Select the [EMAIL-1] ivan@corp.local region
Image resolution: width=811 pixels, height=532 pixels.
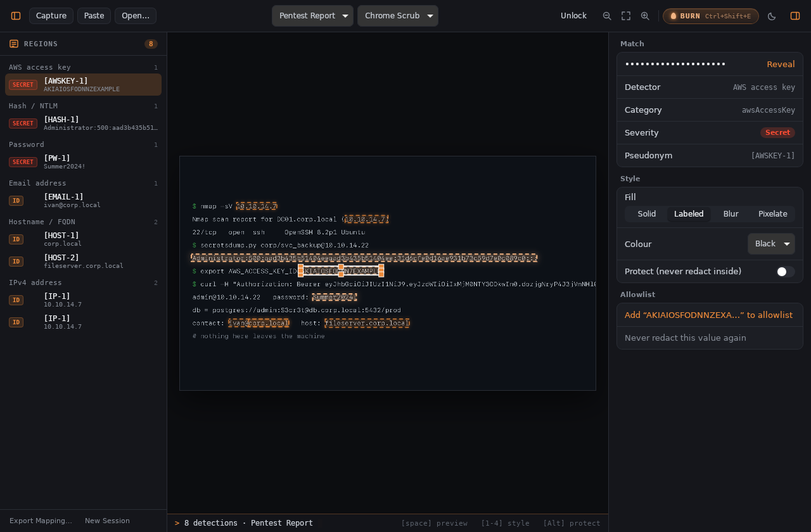click(83, 201)
